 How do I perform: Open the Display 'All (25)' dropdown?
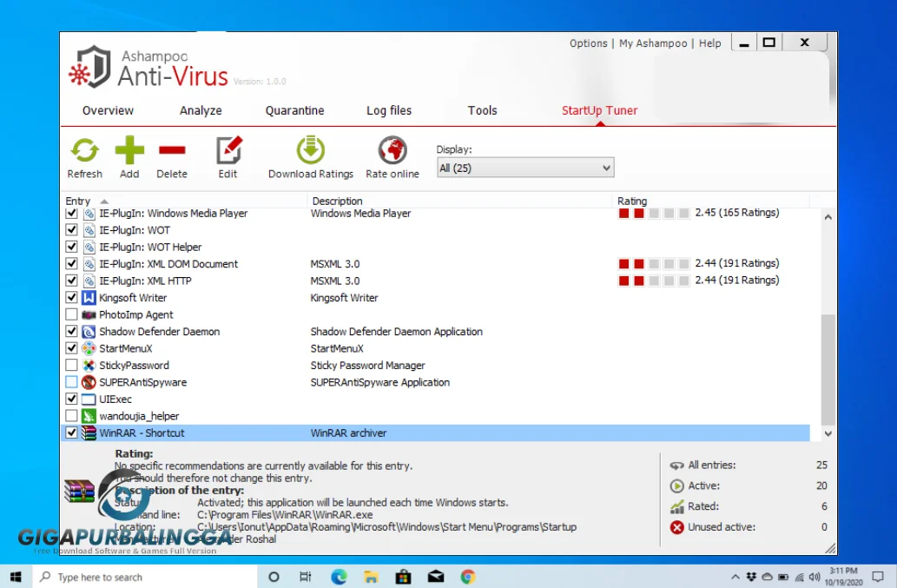605,167
